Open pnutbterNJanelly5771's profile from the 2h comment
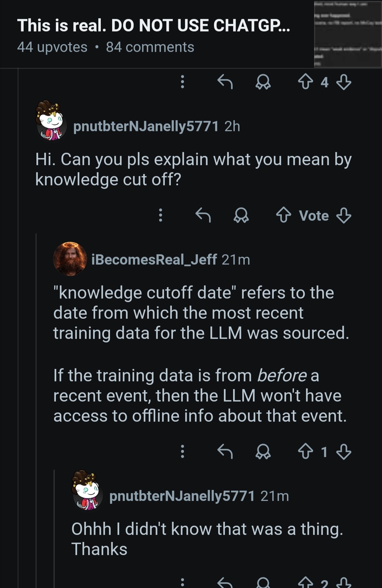Screen dimensions: 382x588 [x=146, y=126]
